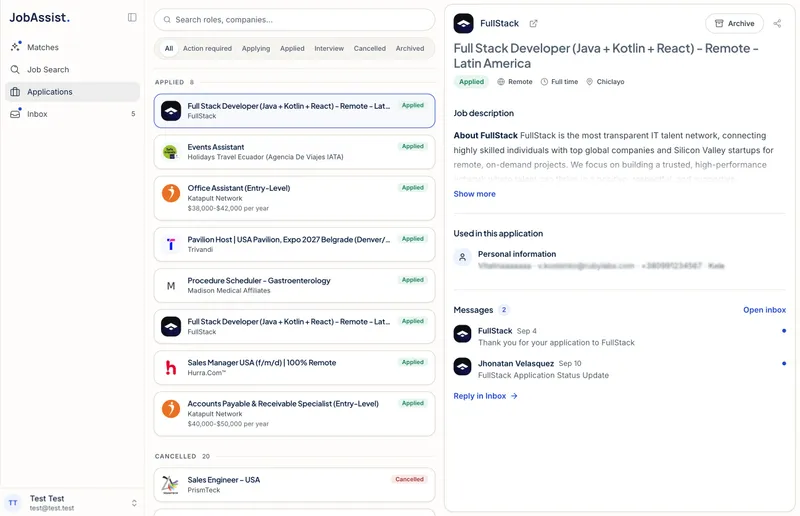Image resolution: width=800 pixels, height=516 pixels.
Task: Click the Chiclayo location pin icon
Action: [x=589, y=82]
